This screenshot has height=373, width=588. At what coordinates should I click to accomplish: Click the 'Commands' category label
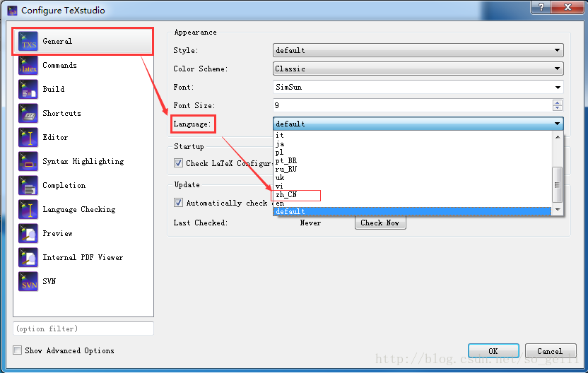59,65
